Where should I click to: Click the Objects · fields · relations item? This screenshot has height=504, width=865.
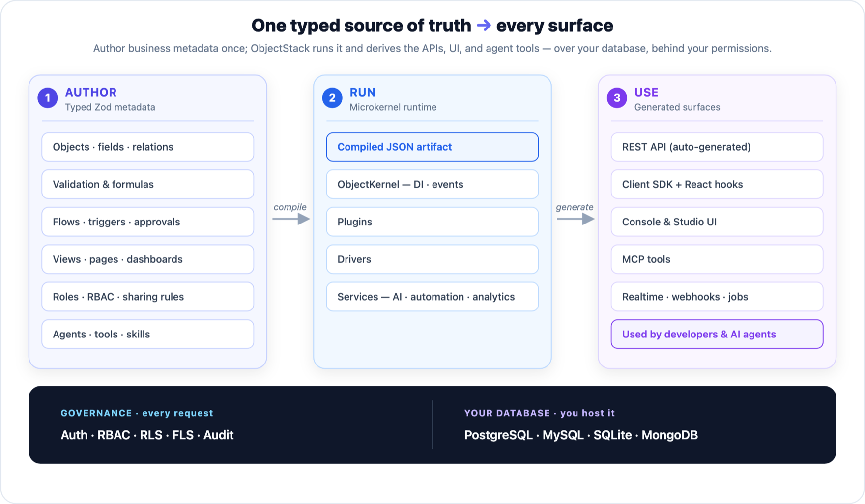pos(148,147)
